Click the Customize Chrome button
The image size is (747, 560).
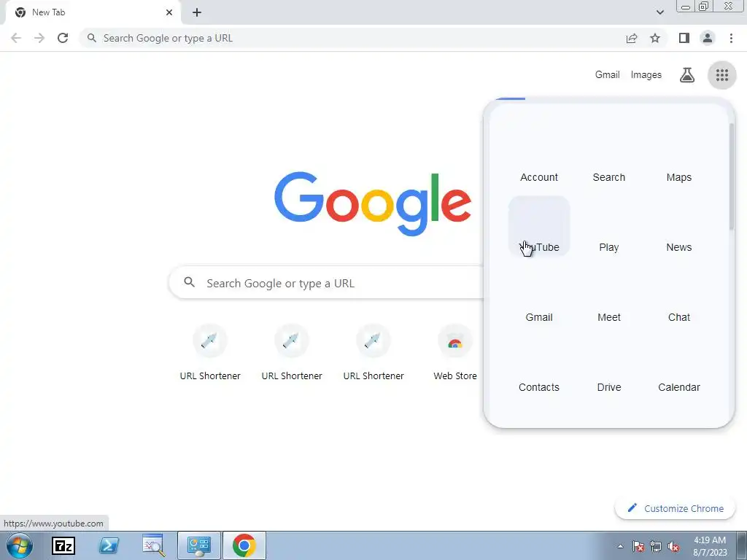click(675, 508)
